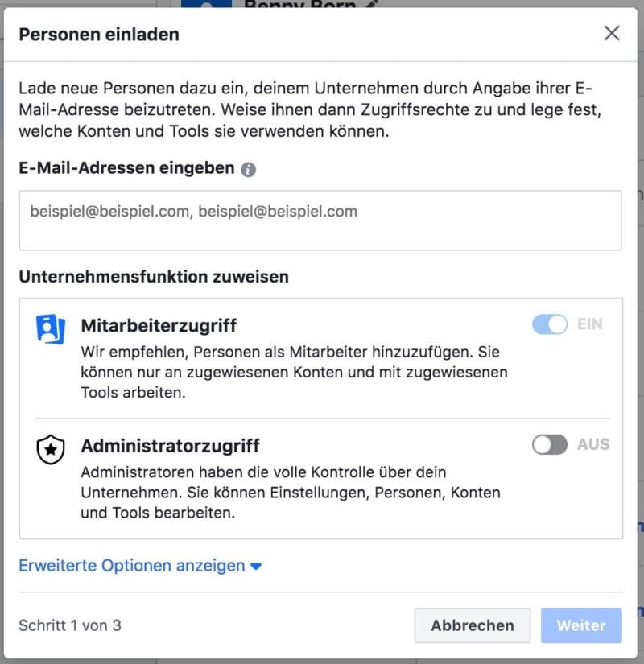644x664 pixels.
Task: Click the Schritt 1 von 3 indicator
Action: 70,625
